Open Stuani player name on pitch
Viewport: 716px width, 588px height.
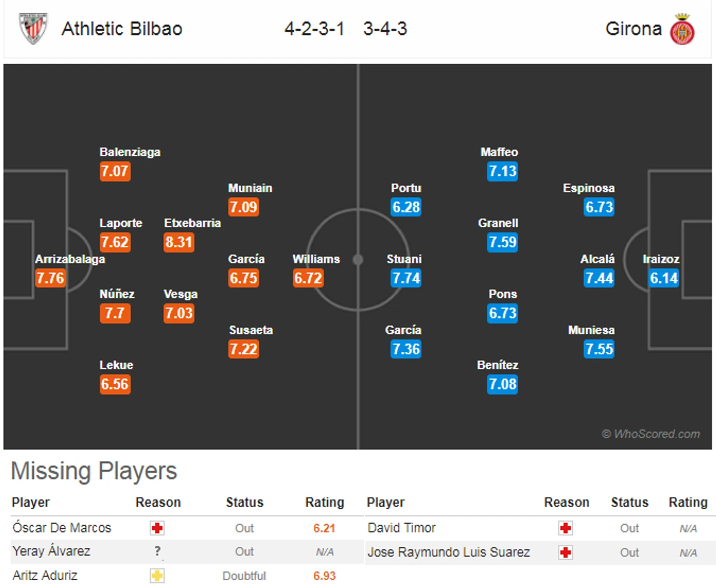tap(404, 259)
